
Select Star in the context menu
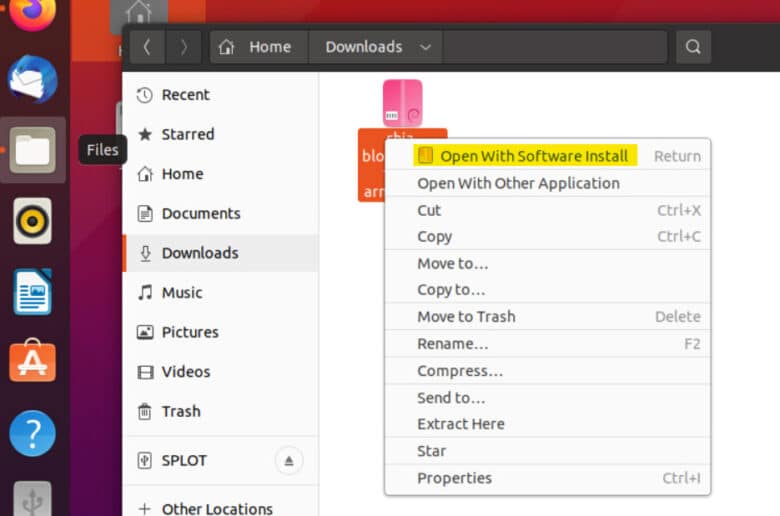coord(548,451)
